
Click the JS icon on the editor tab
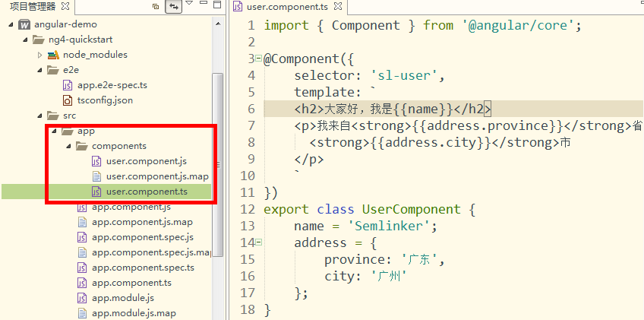(238, 7)
